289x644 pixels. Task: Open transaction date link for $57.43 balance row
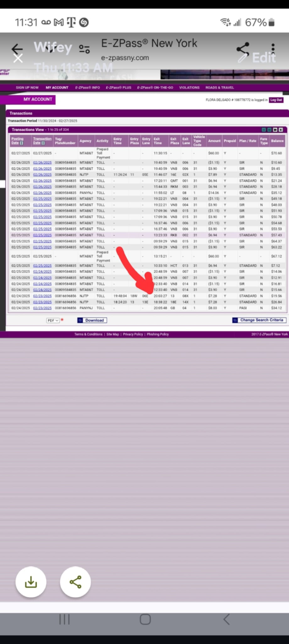pyautogui.click(x=42, y=235)
